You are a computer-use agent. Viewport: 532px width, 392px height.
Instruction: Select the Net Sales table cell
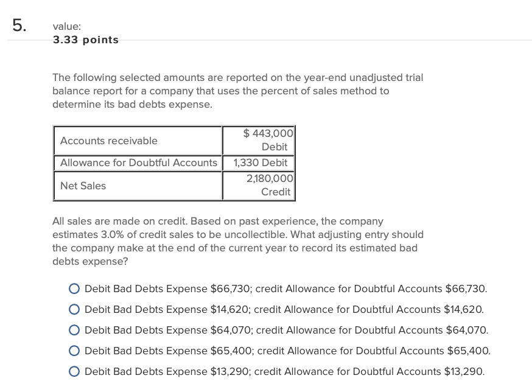(83, 186)
